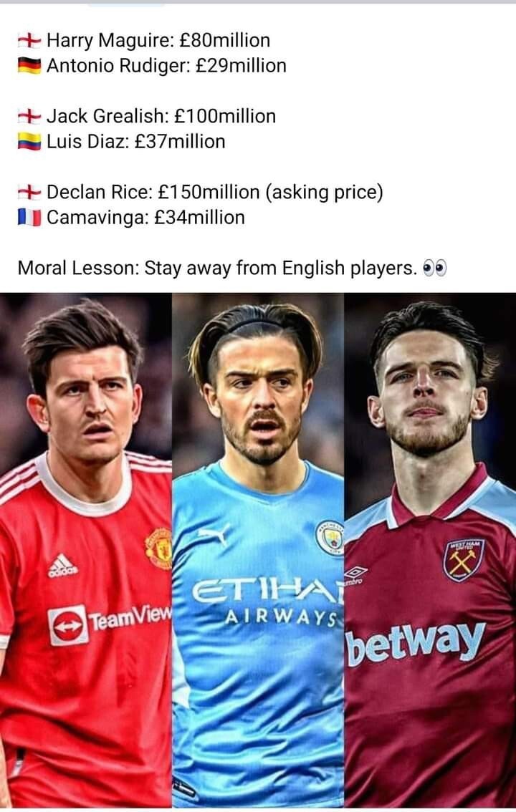Open the photo panel with claret shirt
The width and height of the screenshot is (516, 812).
(430, 550)
